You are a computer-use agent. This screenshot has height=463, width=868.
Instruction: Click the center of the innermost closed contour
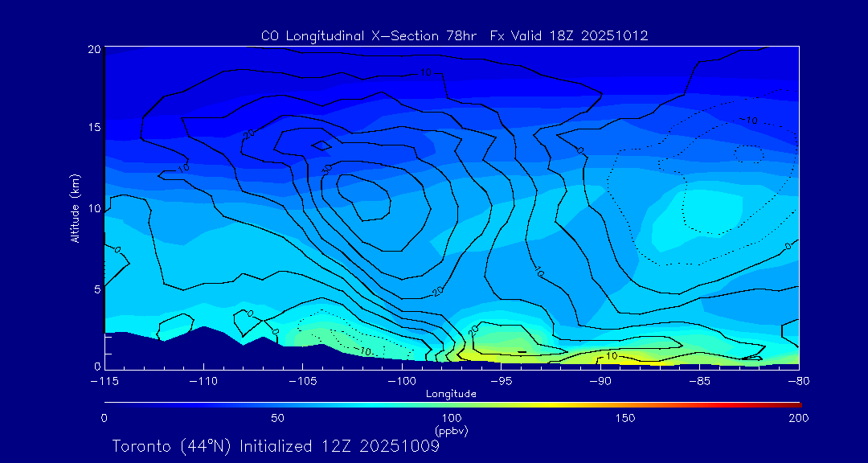click(364, 197)
